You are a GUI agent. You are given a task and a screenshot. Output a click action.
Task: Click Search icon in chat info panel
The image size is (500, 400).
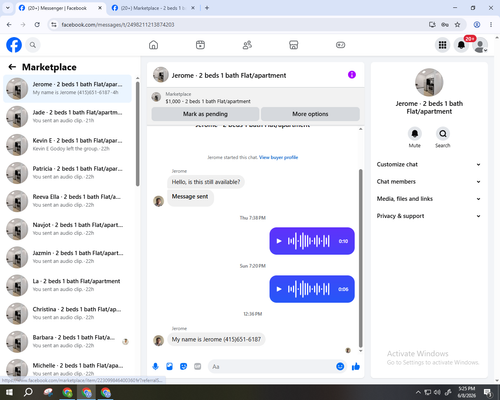443,134
